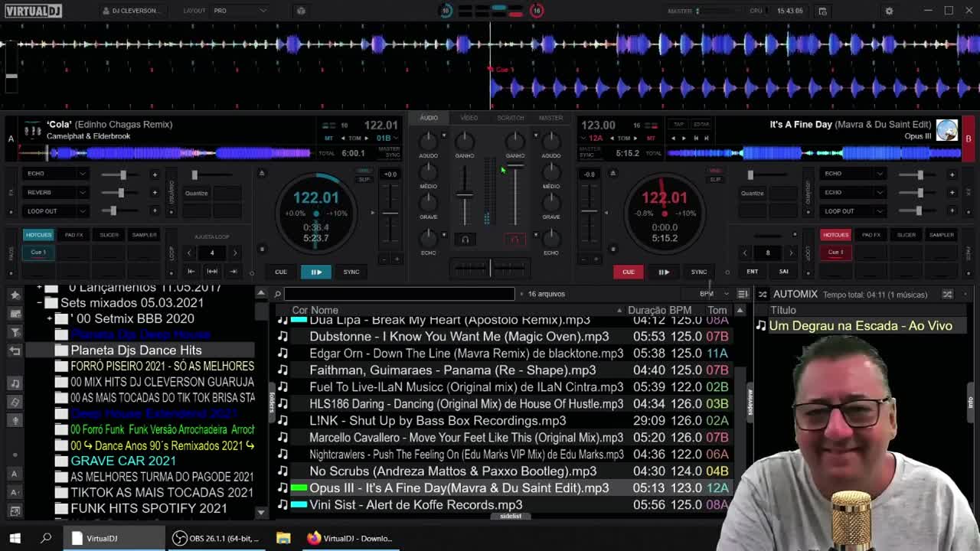
Task: Toggle SYNC on deck A
Action: [x=351, y=272]
